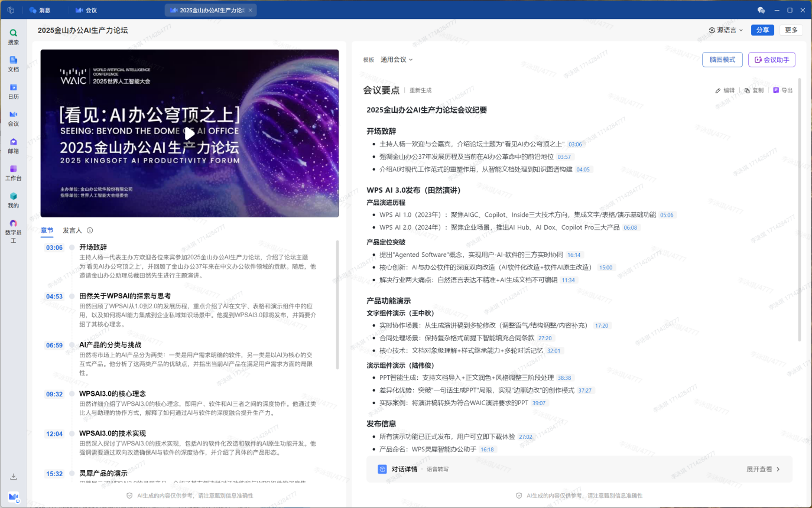The height and width of the screenshot is (508, 812).
Task: Open Search in the left sidebar
Action: (13, 37)
